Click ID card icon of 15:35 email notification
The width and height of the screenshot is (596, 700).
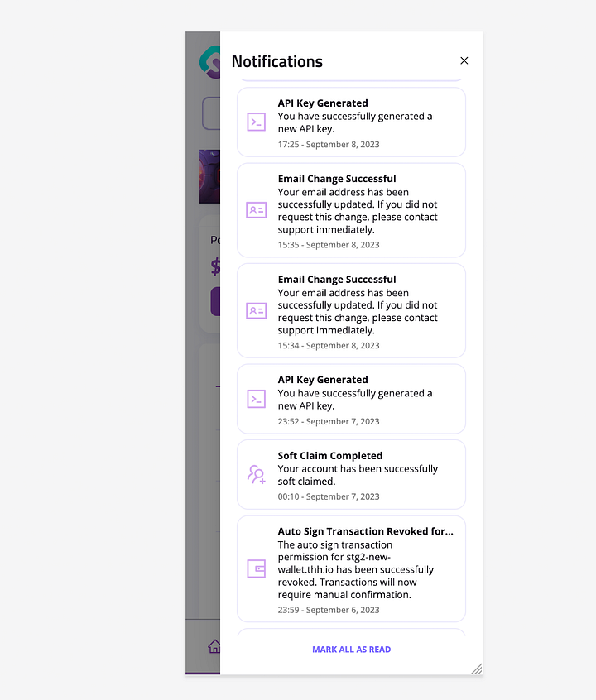coord(257,210)
